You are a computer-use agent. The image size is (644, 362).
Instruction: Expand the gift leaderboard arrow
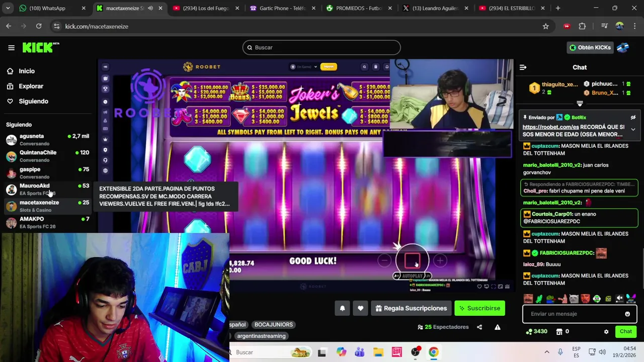(580, 103)
